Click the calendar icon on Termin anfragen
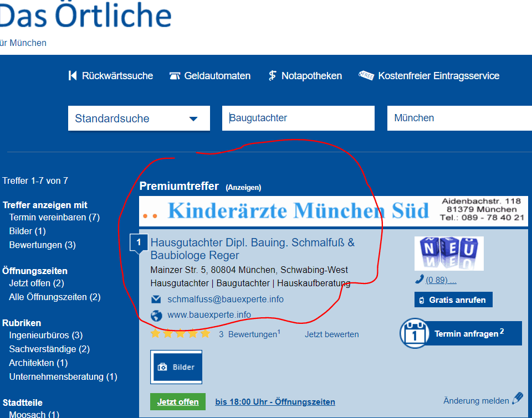 pos(414,334)
